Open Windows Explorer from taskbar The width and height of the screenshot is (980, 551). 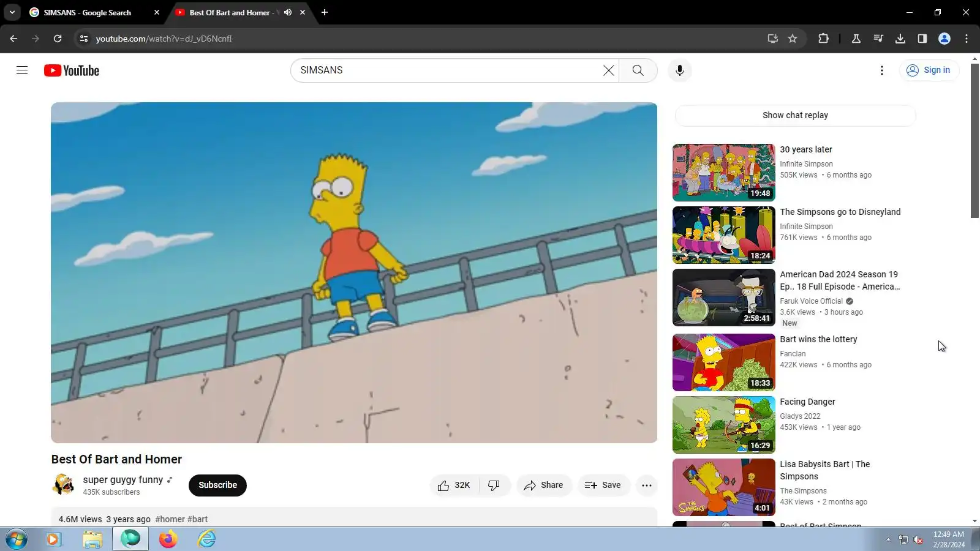coord(92,539)
